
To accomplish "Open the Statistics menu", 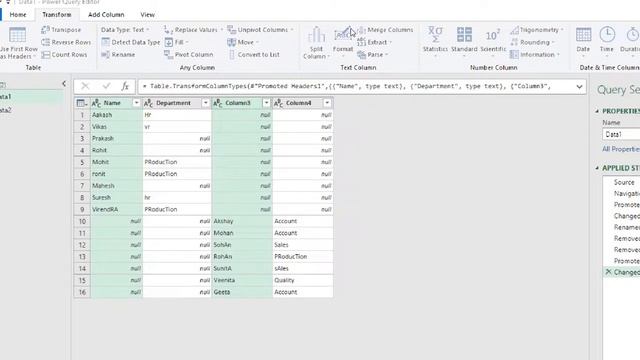I will click(435, 41).
